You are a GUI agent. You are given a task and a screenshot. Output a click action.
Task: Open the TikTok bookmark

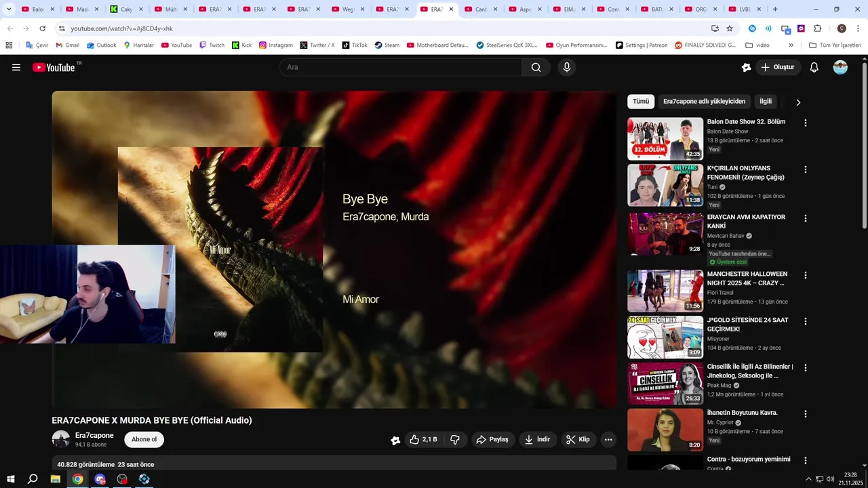tap(355, 45)
